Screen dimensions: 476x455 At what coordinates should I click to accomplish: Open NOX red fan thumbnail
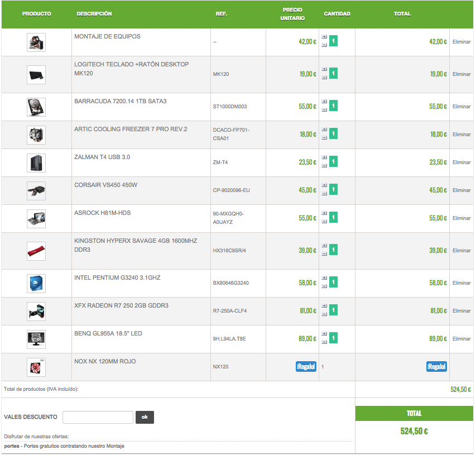click(x=36, y=367)
